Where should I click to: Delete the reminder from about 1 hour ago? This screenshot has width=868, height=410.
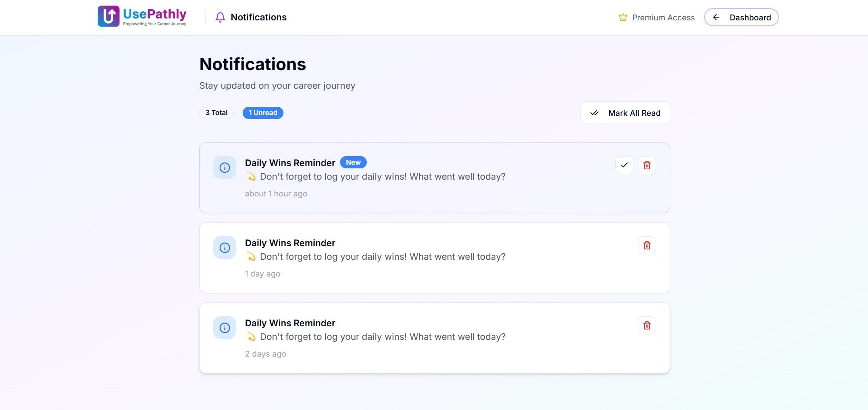pyautogui.click(x=647, y=165)
